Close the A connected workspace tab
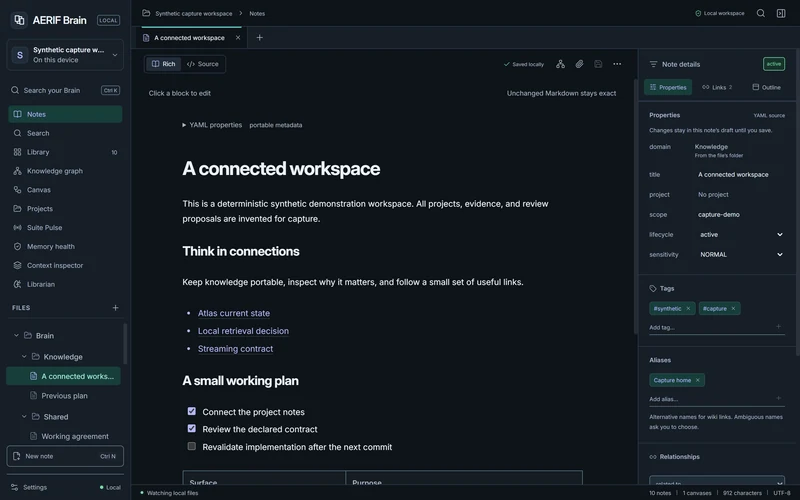 click(238, 38)
